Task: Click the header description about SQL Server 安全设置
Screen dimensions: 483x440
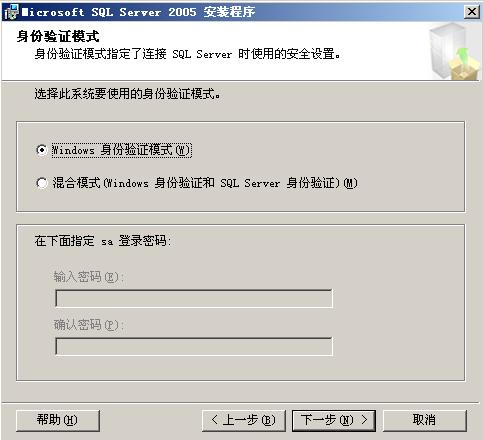Action: tap(187, 54)
